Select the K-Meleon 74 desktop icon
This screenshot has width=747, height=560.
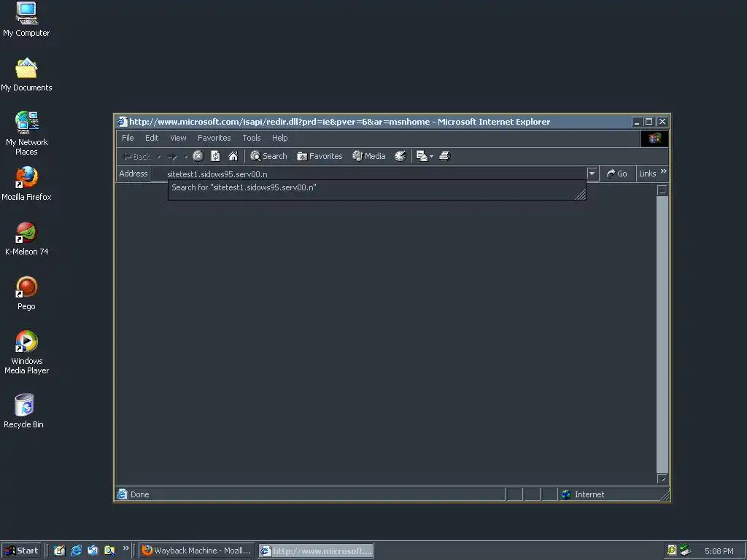pyautogui.click(x=27, y=239)
